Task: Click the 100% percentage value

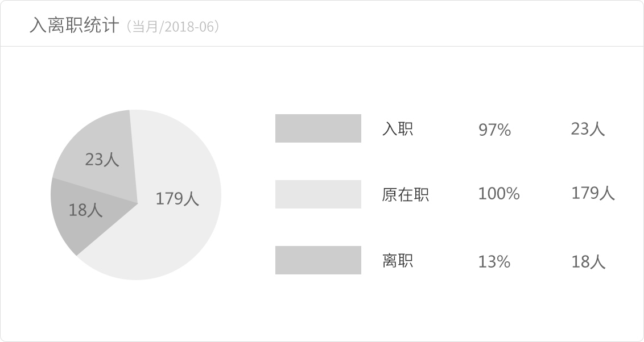Action: pyautogui.click(x=499, y=194)
